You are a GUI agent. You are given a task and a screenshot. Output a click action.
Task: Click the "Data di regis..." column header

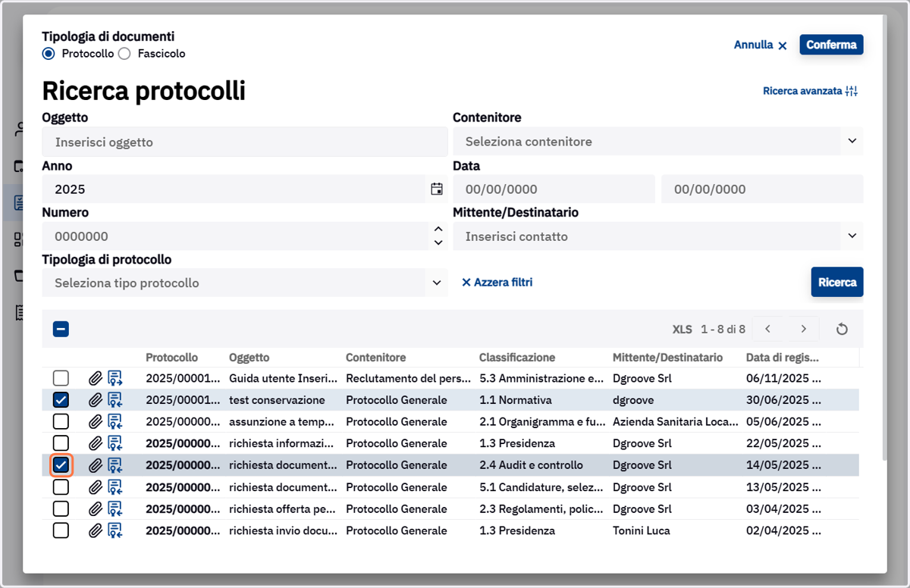783,358
